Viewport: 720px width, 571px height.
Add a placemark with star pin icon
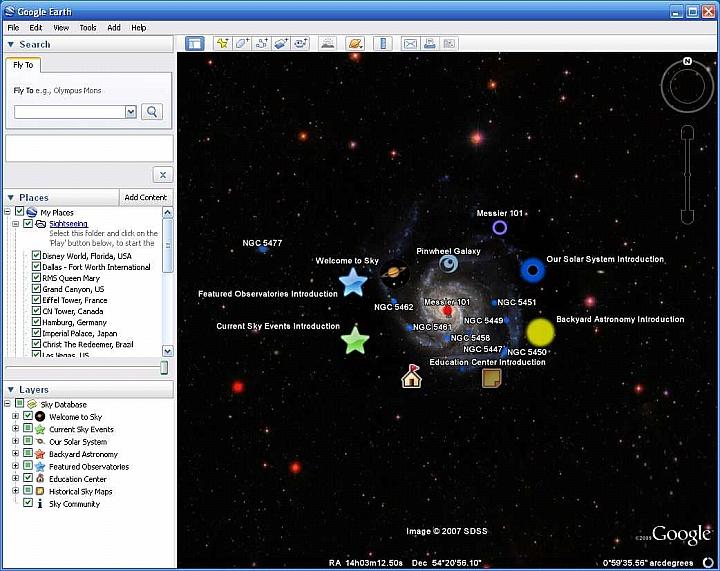223,44
